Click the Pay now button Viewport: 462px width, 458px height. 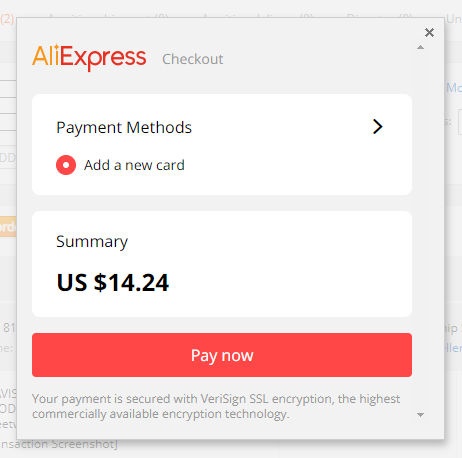click(222, 355)
